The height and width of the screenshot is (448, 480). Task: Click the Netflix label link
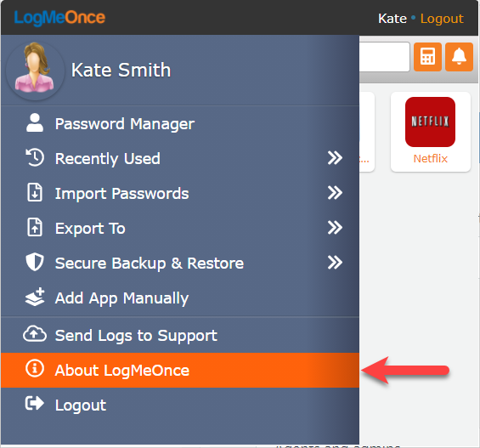(431, 159)
